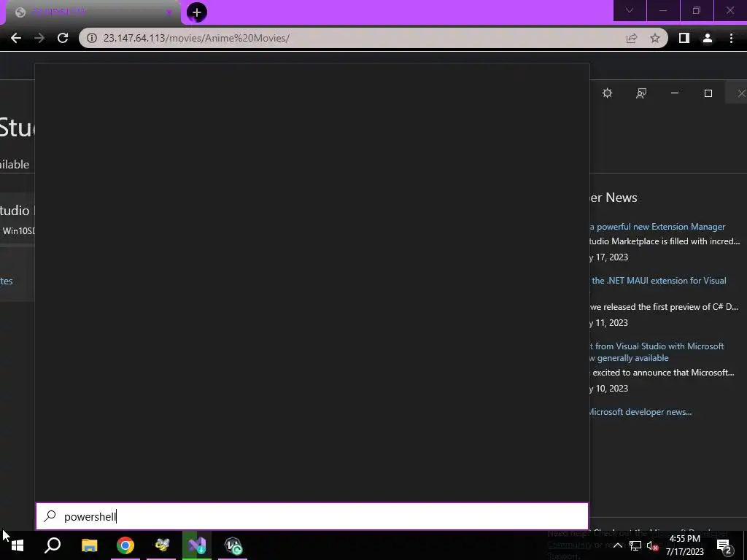Open the bee icon app on taskbar
747x560 pixels.
[x=161, y=545]
